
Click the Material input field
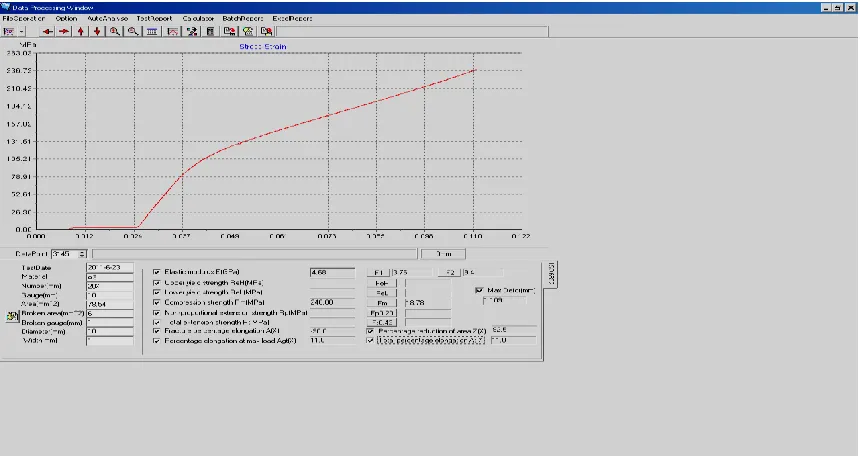(x=110, y=277)
